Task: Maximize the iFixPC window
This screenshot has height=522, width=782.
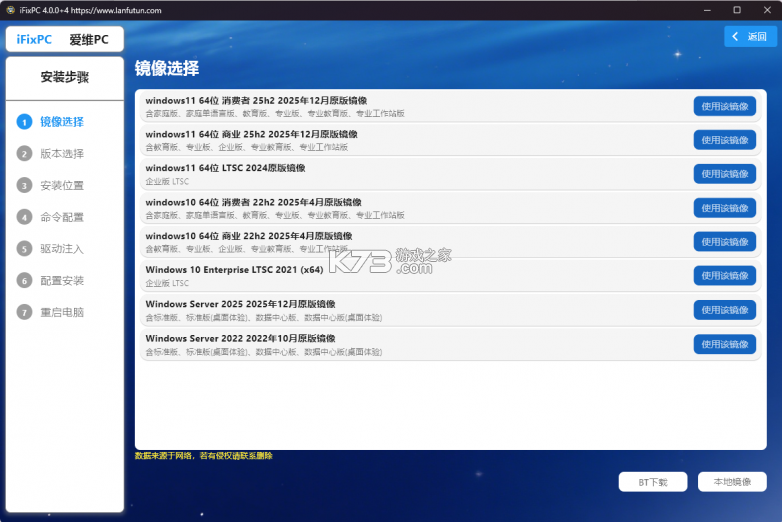Action: tap(737, 10)
